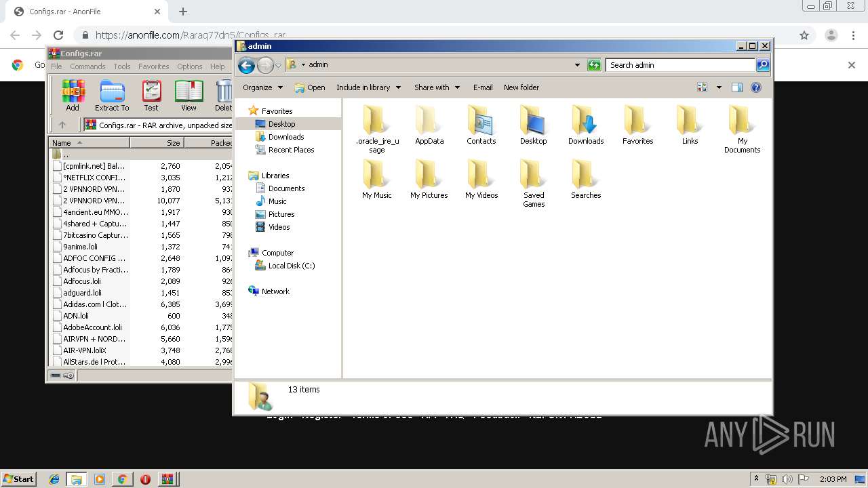Click the search magnifier in Explorer
Viewport: 868px width, 488px height.
coord(763,65)
